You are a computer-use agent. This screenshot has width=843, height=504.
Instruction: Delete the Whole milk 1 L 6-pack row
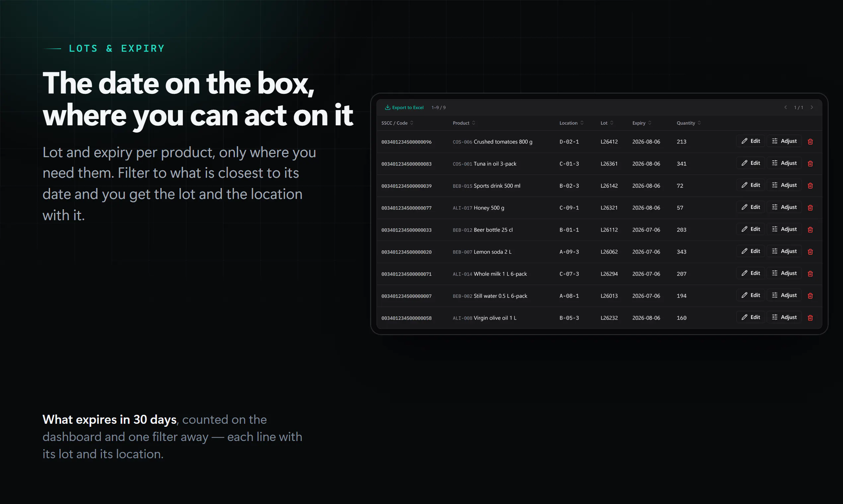(x=810, y=274)
